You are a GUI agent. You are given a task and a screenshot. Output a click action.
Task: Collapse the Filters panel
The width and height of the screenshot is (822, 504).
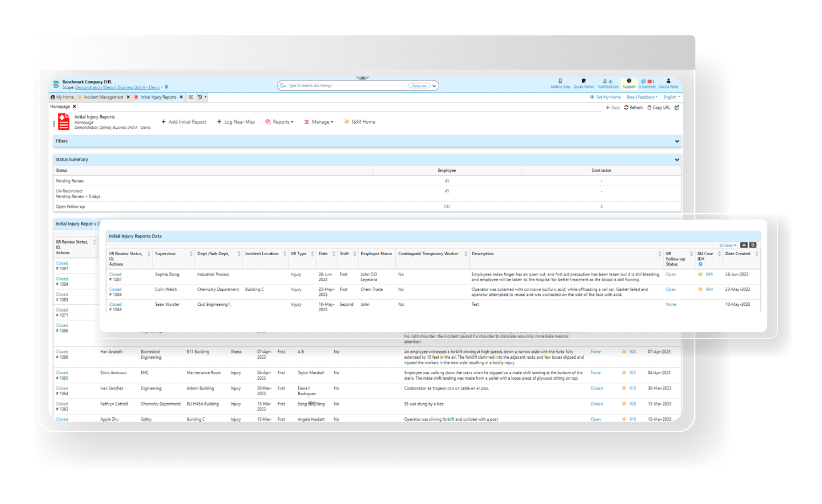point(677,141)
